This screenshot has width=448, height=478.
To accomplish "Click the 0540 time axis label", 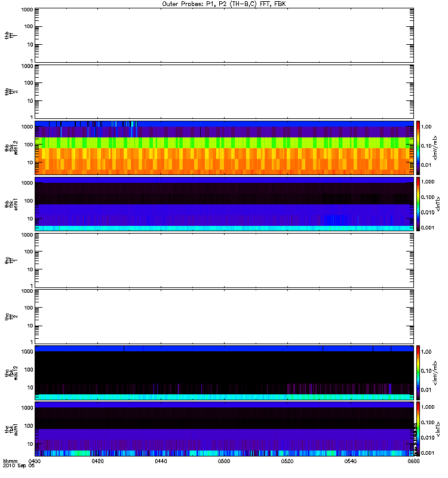I will click(x=351, y=461).
